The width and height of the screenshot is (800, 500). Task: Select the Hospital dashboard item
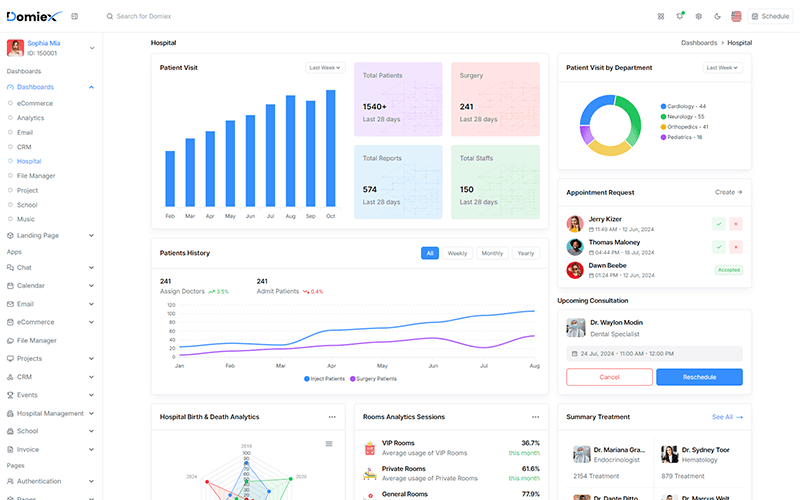click(29, 161)
